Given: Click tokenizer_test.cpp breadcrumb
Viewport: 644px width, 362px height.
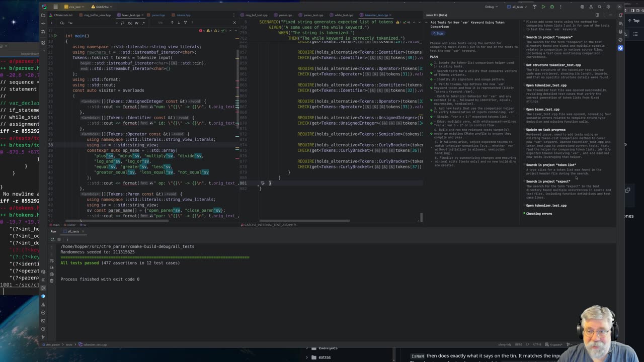Looking at the screenshot, I should click(x=93, y=345).
